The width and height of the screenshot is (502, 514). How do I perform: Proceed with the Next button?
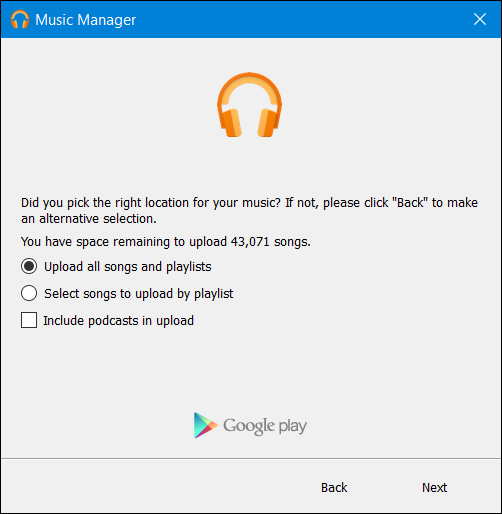[434, 488]
